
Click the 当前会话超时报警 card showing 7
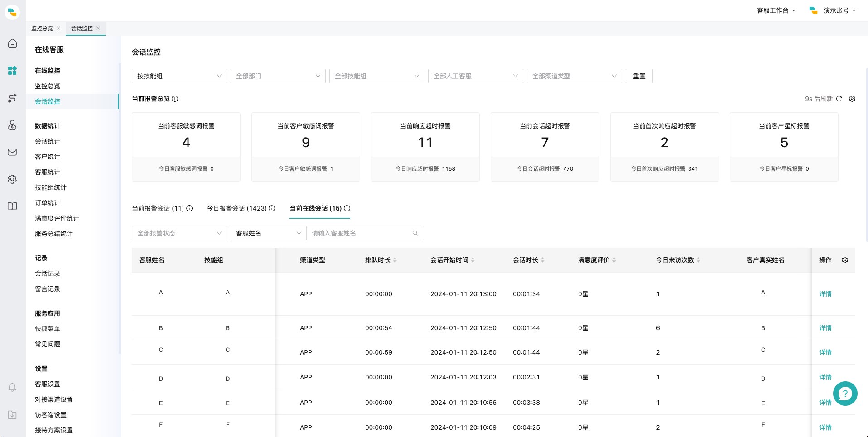click(x=545, y=147)
